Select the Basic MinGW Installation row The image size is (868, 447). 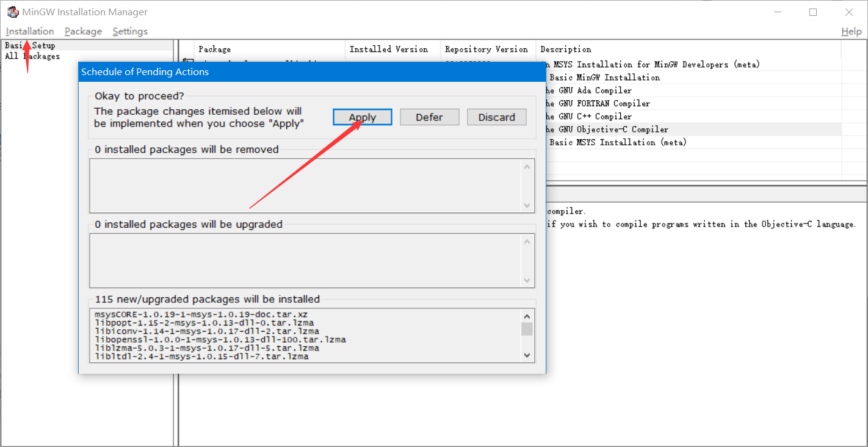[x=694, y=78]
